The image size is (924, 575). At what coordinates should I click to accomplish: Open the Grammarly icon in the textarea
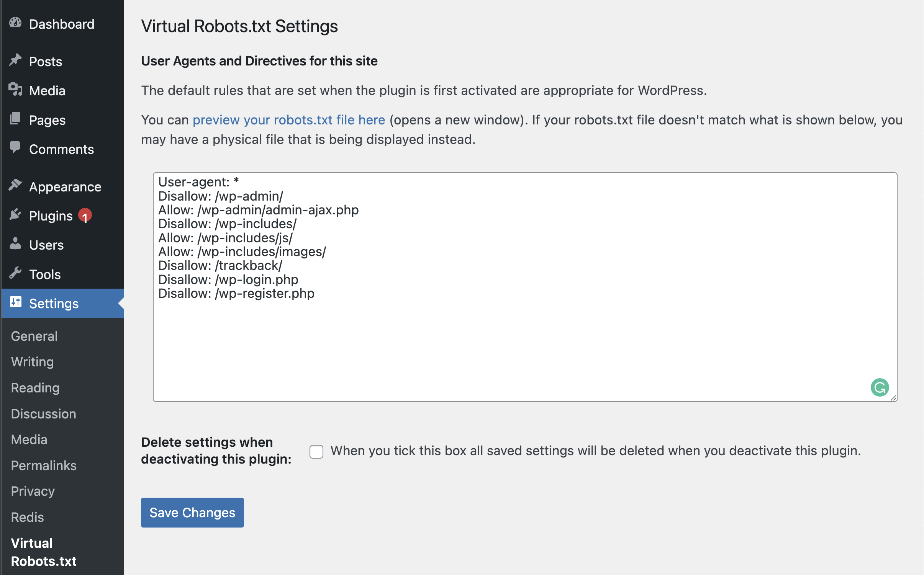(x=880, y=387)
